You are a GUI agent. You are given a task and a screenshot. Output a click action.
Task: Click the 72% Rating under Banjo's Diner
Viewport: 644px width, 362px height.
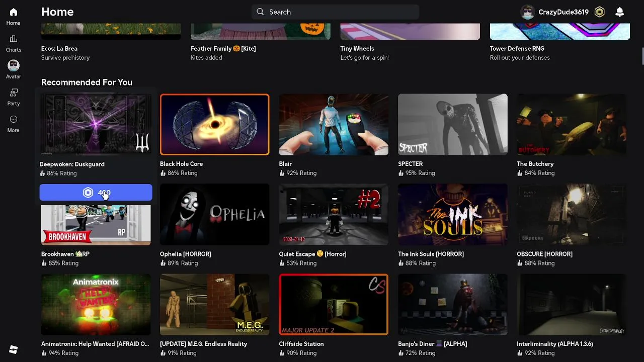click(417, 353)
